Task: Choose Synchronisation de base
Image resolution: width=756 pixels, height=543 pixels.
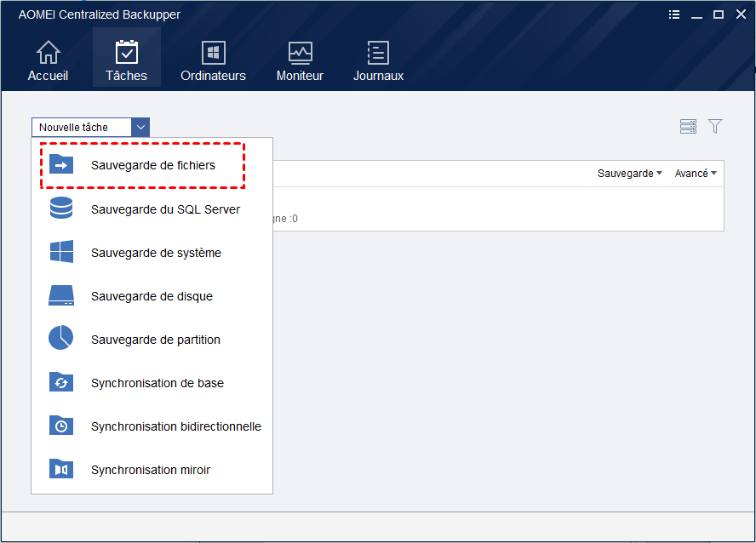Action: [157, 383]
